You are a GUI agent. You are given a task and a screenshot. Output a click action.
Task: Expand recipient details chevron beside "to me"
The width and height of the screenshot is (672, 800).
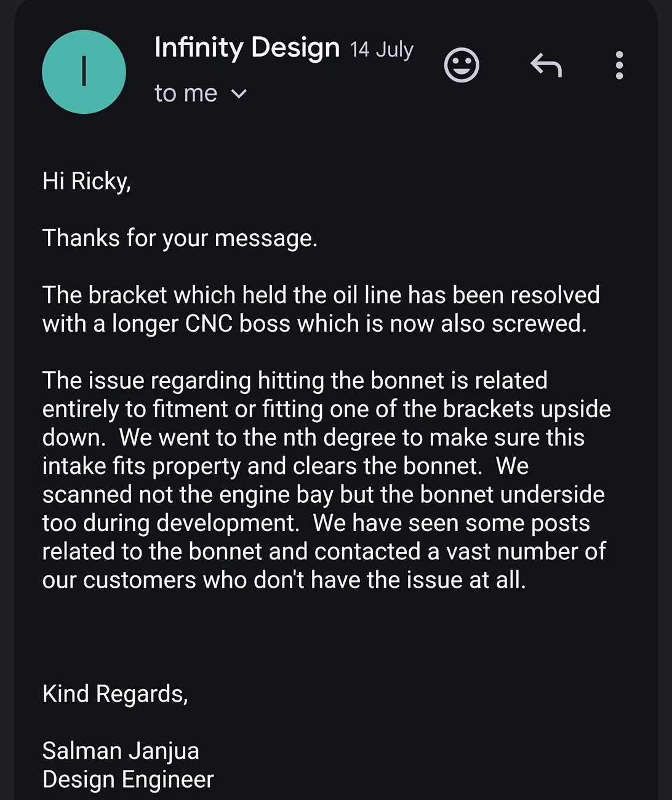point(239,94)
